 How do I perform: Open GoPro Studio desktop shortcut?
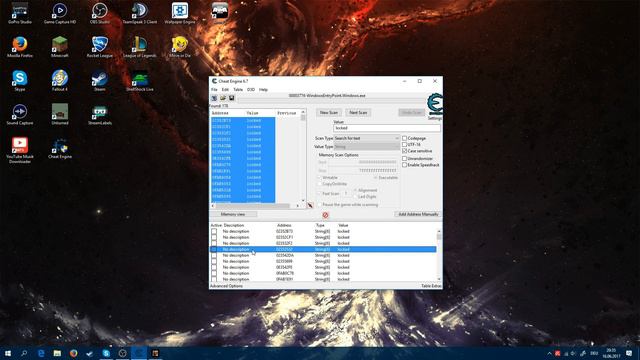point(20,13)
